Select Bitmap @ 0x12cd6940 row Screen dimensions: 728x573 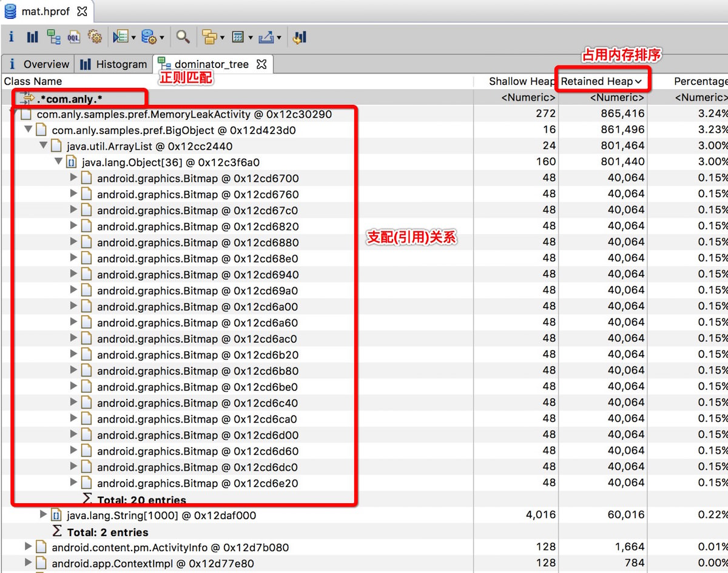click(x=364, y=274)
